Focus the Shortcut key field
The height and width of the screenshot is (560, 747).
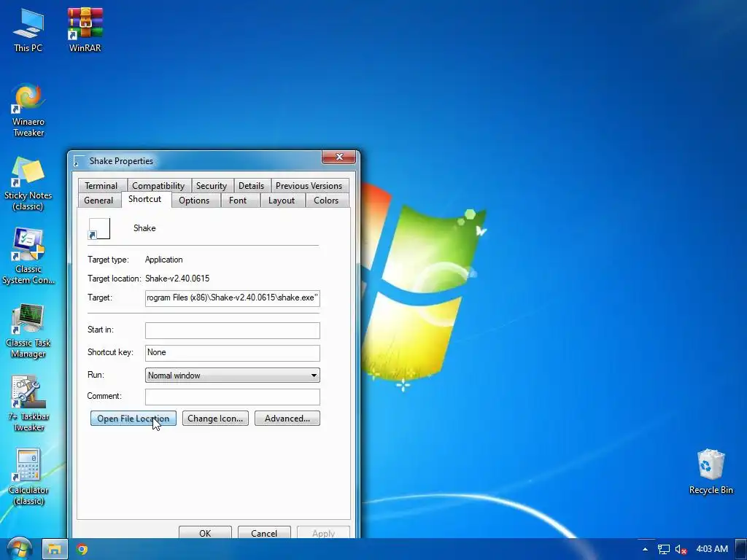tap(233, 353)
